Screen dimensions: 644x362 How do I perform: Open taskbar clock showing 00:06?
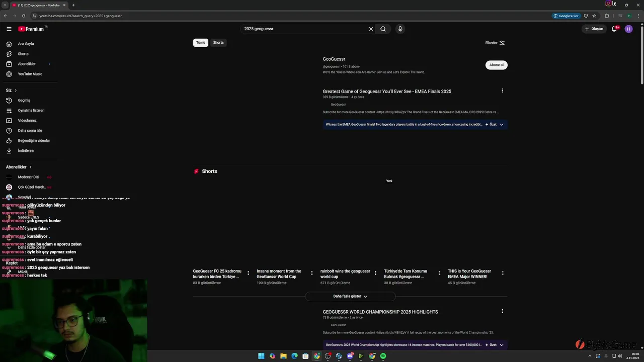point(632,356)
